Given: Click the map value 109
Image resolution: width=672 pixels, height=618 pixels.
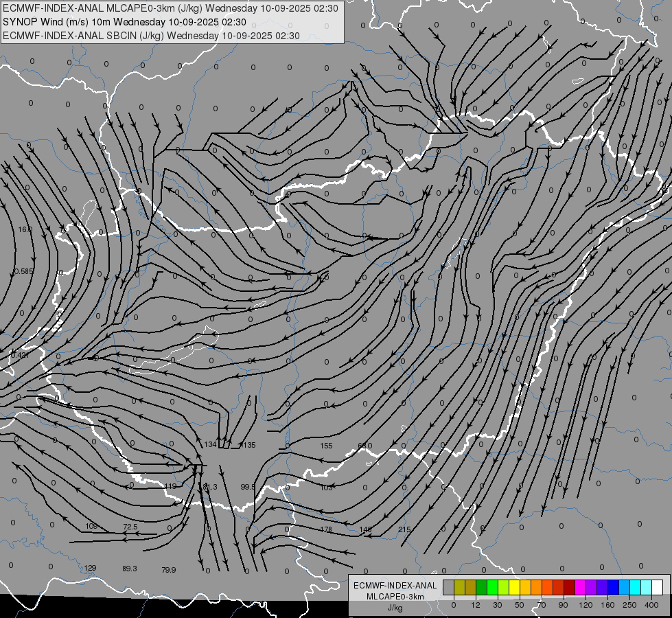Looking at the screenshot, I should pos(91,526).
